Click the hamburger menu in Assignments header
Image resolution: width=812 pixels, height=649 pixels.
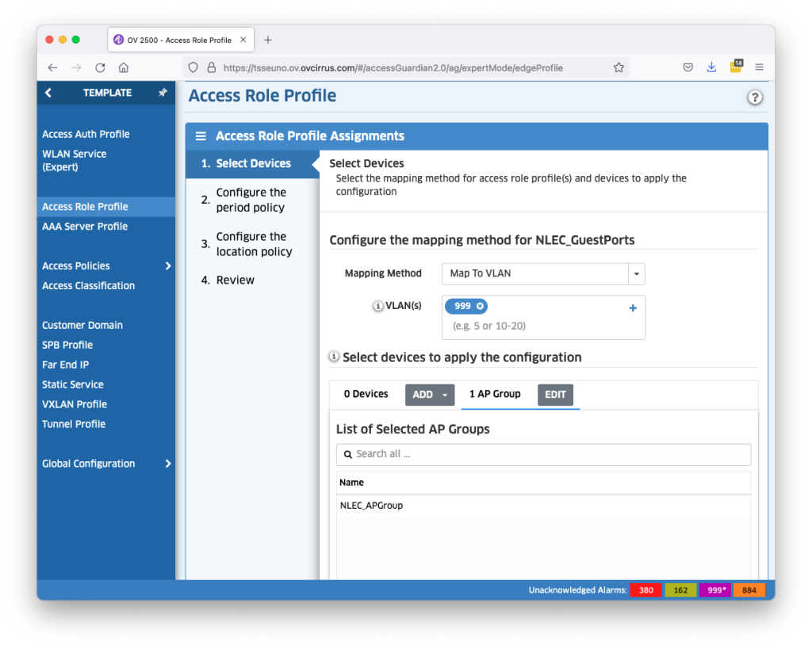click(x=201, y=136)
